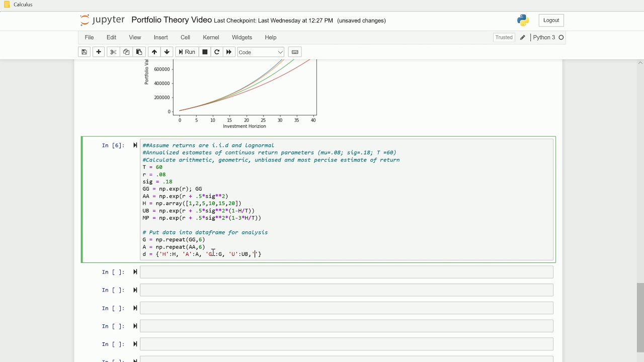This screenshot has height=362, width=644.
Task: Restart kernel and run all fast-forward icon
Action: pyautogui.click(x=229, y=52)
